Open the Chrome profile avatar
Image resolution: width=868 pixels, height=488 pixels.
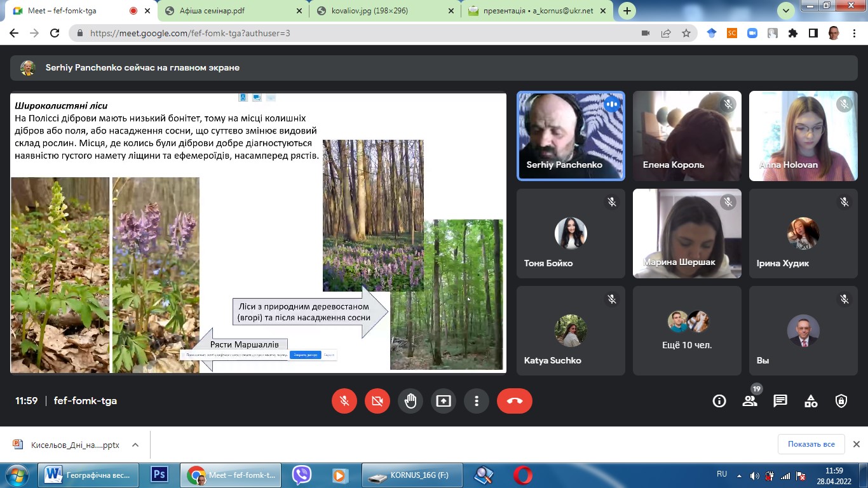[x=834, y=33]
